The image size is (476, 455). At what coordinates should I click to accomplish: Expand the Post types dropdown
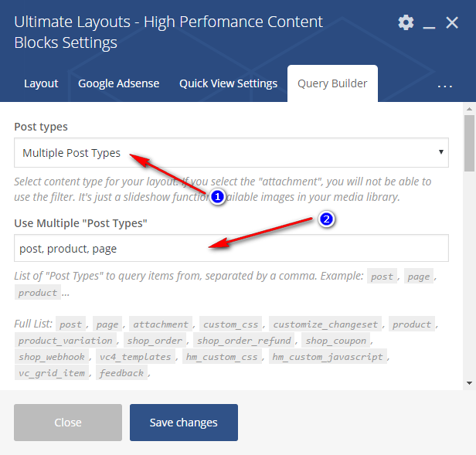click(x=230, y=152)
